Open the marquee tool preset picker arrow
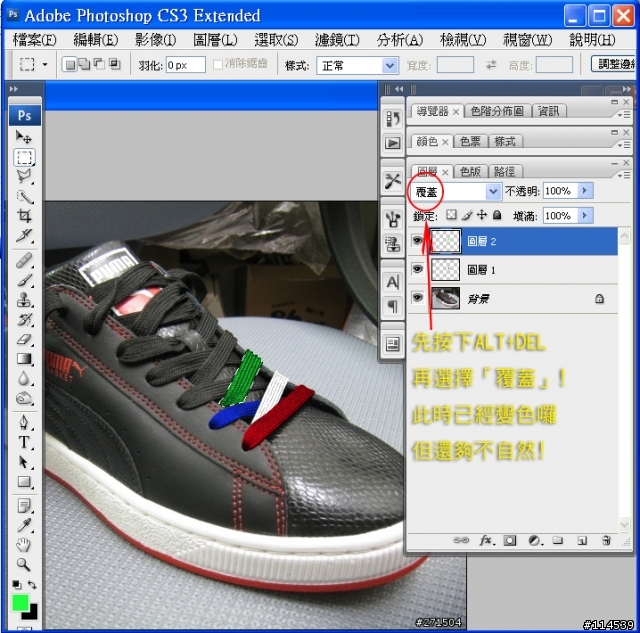Image resolution: width=640 pixels, height=633 pixels. coord(44,64)
